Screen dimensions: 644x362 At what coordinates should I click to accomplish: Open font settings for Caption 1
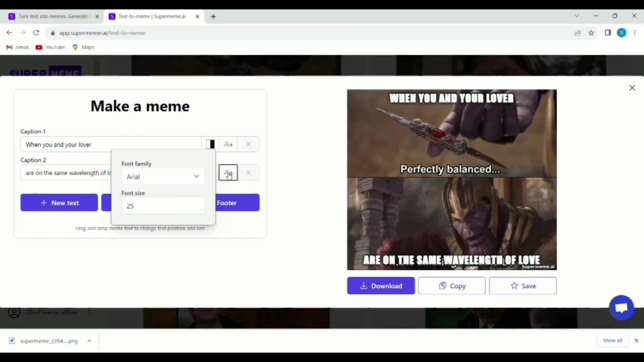[228, 144]
